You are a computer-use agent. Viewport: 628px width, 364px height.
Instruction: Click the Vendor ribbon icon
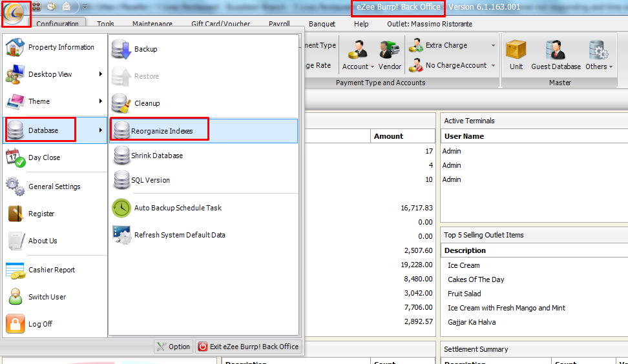click(x=390, y=56)
